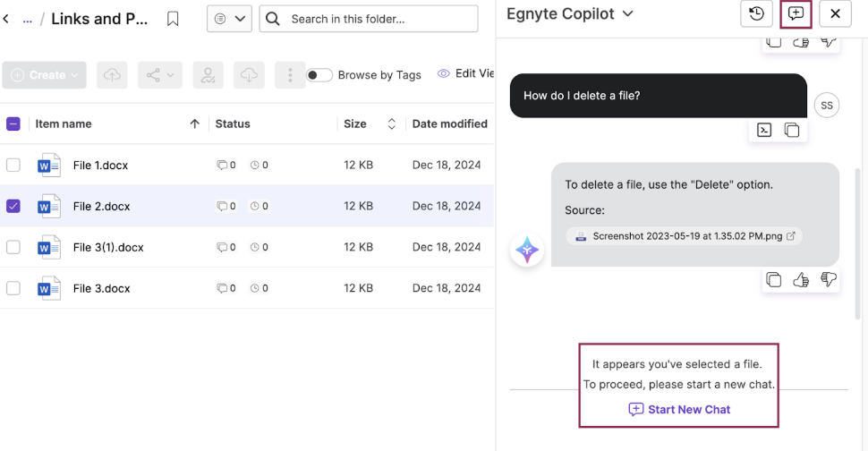The image size is (868, 451).
Task: Give thumbs up to the delete-file answer
Action: tap(801, 280)
